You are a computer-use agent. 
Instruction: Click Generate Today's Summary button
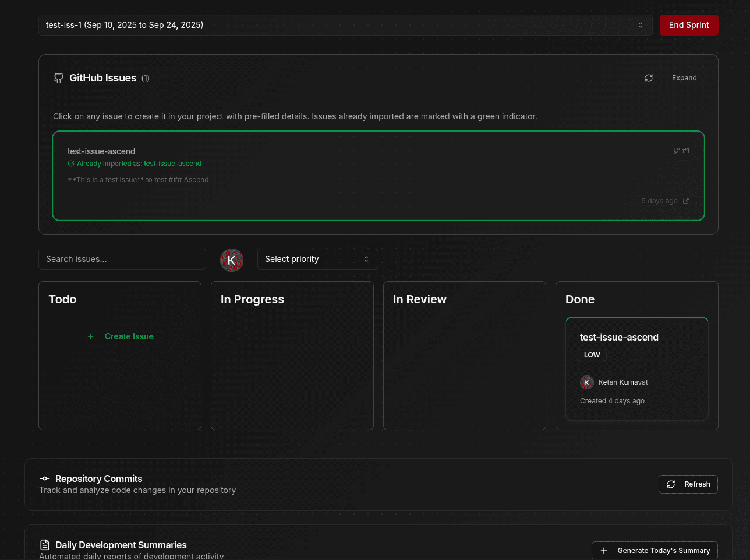655,550
